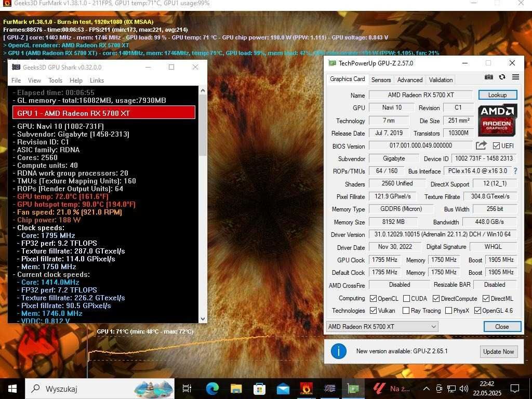The image size is (532, 399).
Task: Toggle the OpenGL 4.6 checkbox
Action: 478,311
